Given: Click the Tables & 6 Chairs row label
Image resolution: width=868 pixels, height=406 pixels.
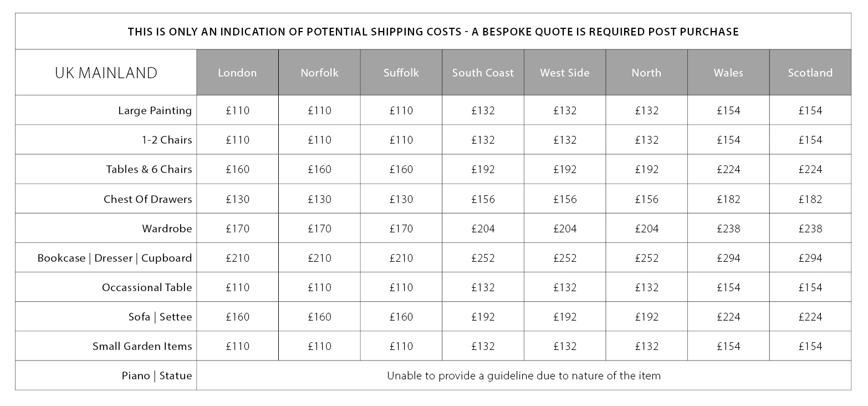Looking at the screenshot, I should (149, 169).
